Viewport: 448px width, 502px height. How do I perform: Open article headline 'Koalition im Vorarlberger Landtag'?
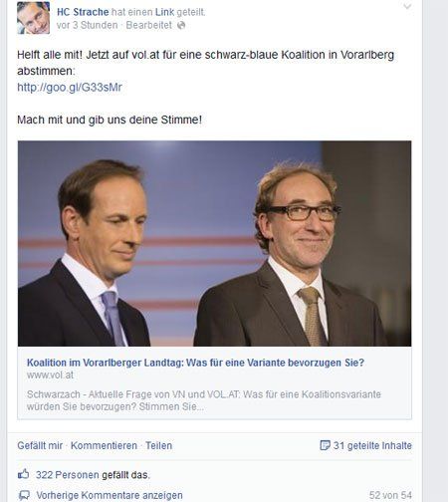tap(195, 363)
